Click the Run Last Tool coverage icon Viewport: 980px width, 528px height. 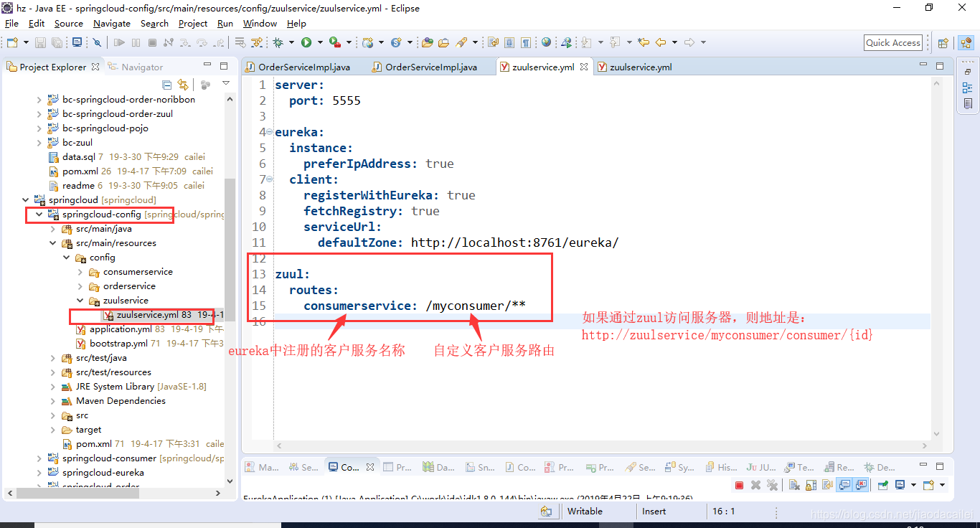point(334,42)
